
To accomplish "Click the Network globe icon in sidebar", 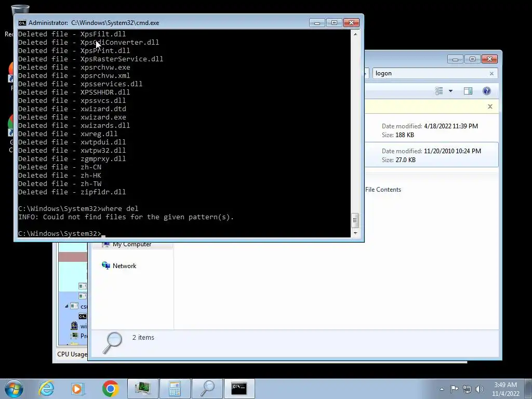I will (x=106, y=265).
